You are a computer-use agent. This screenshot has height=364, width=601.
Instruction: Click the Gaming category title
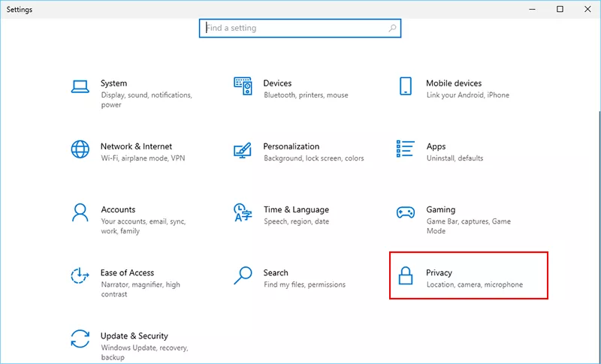click(440, 209)
